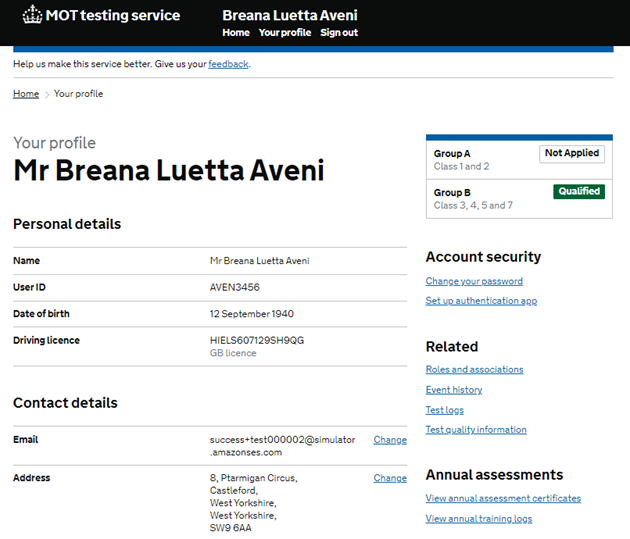This screenshot has height=539, width=630.
Task: Select date of birth 12 September 1940
Action: (252, 314)
